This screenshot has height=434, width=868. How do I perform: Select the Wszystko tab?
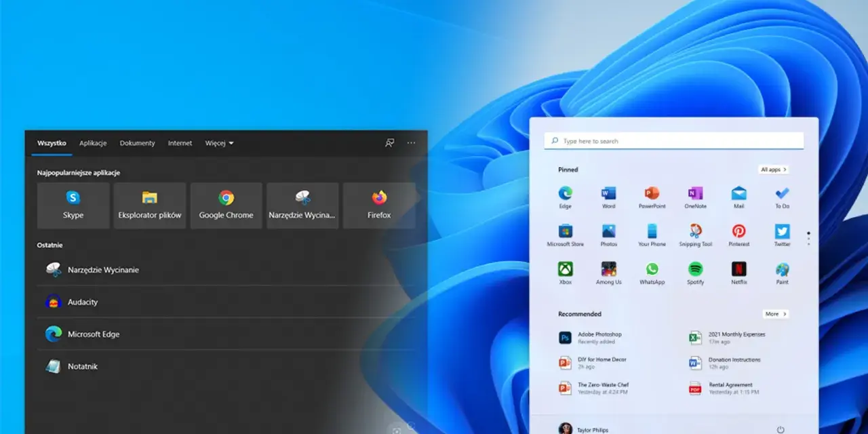(52, 143)
